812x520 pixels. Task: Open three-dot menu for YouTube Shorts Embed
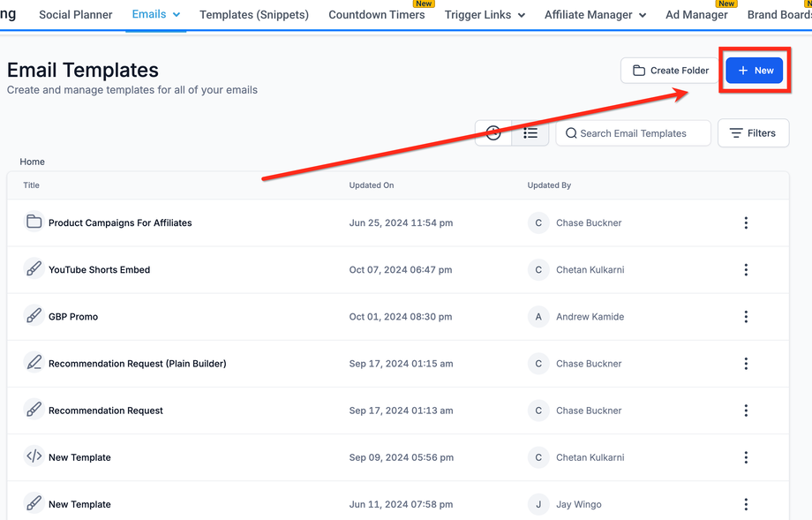click(x=746, y=270)
